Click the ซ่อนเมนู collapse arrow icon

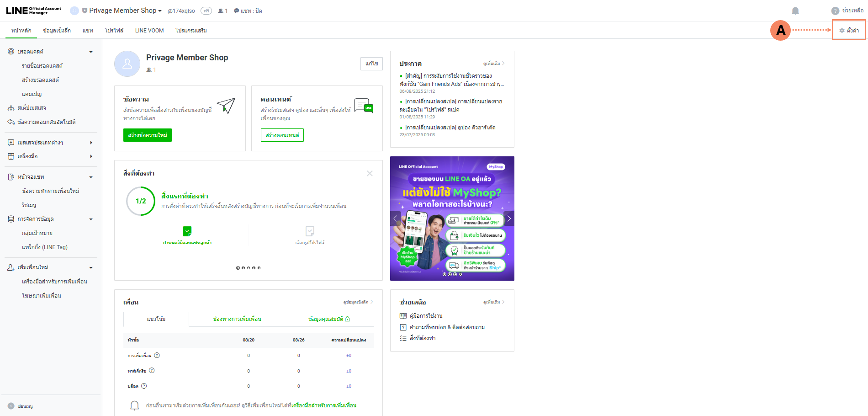pyautogui.click(x=11, y=406)
